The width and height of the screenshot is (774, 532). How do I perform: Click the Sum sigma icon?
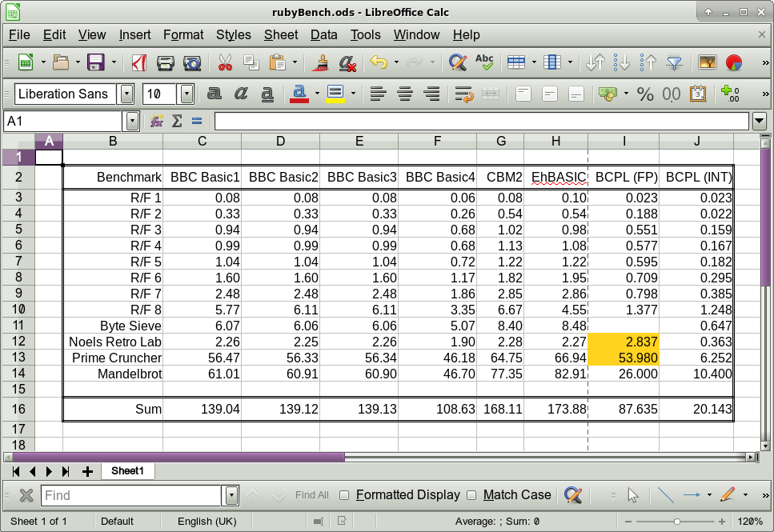point(177,121)
